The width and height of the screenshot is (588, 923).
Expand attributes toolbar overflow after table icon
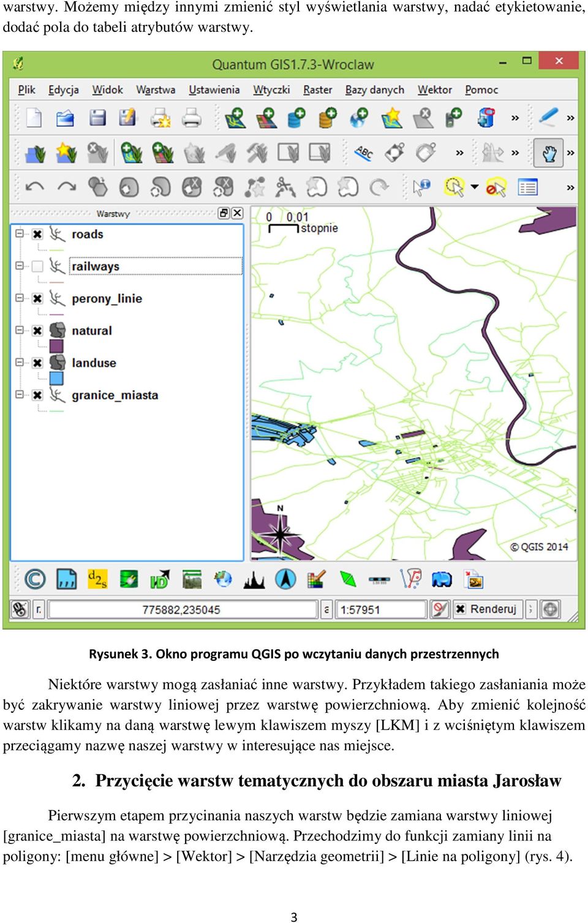tap(570, 187)
